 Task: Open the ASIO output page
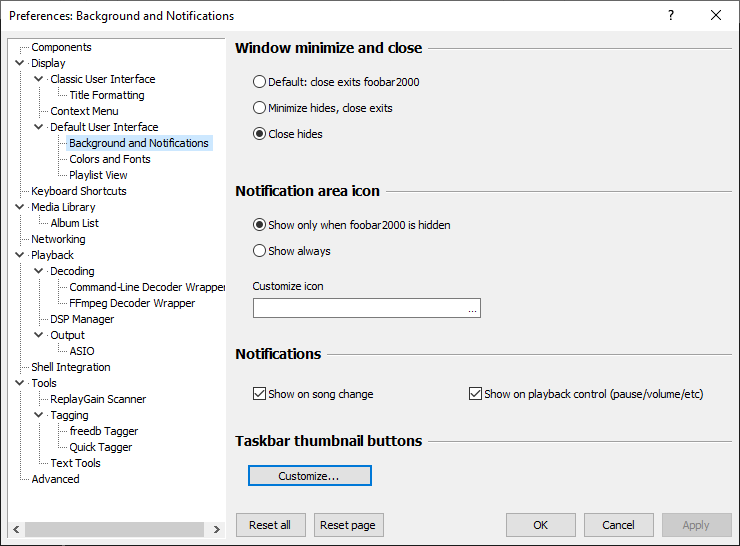(82, 351)
